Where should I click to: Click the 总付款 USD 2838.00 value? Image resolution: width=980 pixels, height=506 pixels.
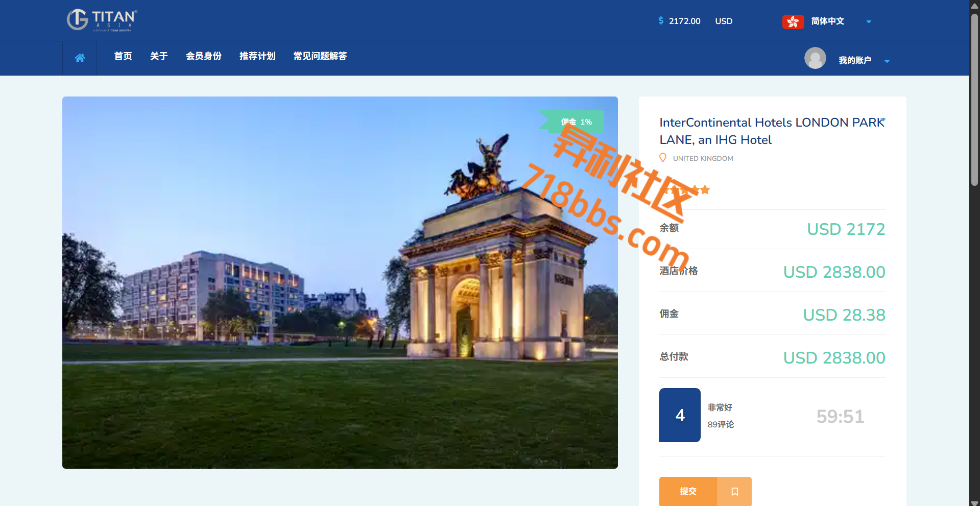pyautogui.click(x=834, y=358)
